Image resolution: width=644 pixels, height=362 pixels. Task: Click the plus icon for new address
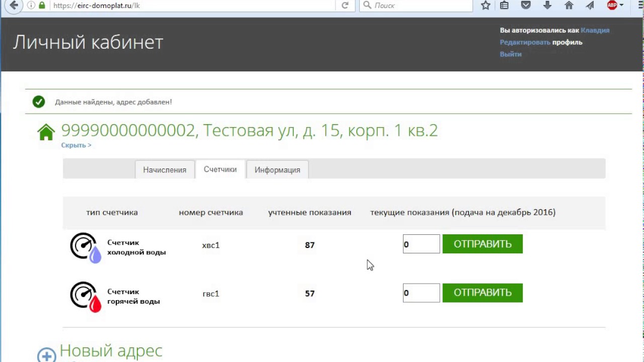click(x=46, y=355)
